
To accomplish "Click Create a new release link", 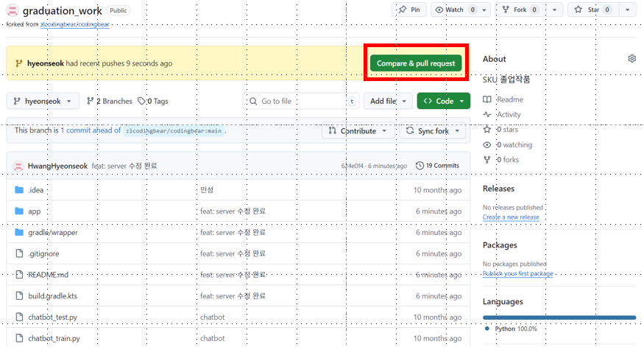I will point(511,217).
